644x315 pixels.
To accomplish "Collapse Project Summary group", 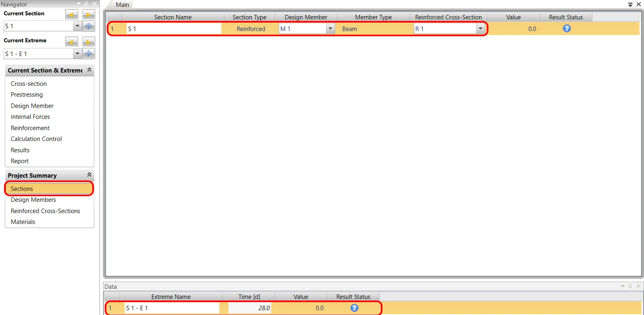I will (x=89, y=175).
